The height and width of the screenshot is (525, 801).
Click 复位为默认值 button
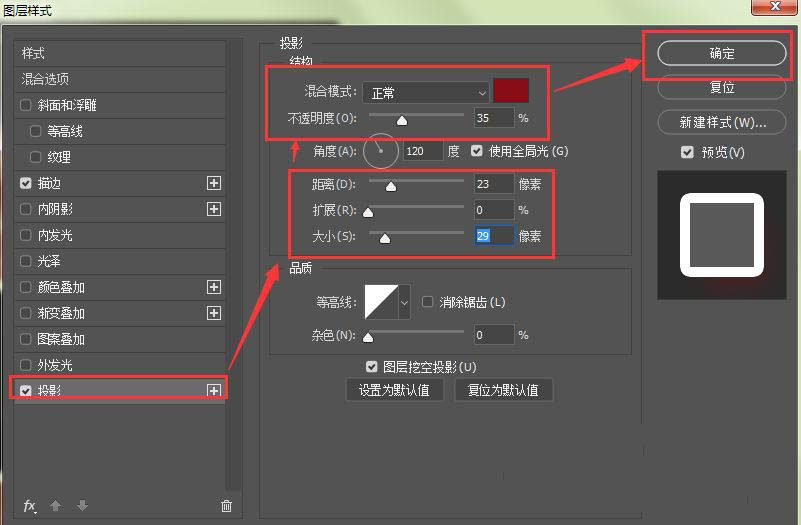(503, 390)
